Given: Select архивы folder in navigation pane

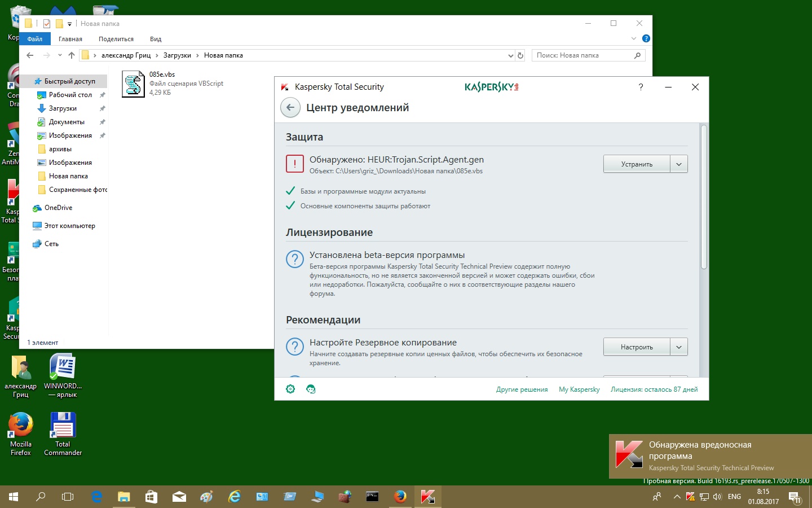Looking at the screenshot, I should pos(60,149).
